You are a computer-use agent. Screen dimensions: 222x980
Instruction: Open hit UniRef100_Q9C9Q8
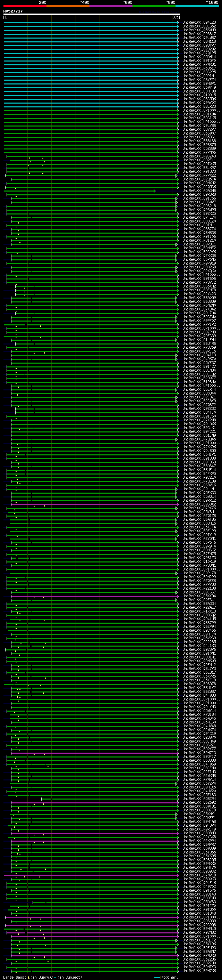click(199, 925)
